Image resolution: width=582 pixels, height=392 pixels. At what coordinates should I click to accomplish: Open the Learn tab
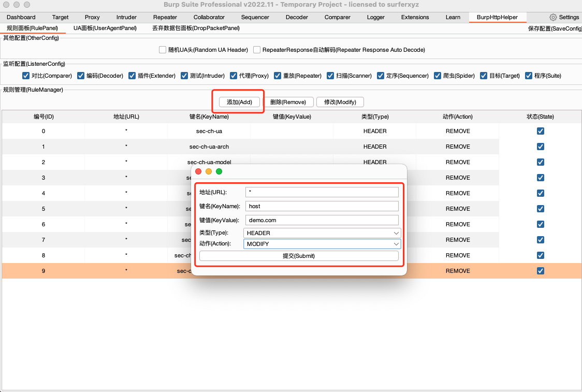[x=453, y=17]
